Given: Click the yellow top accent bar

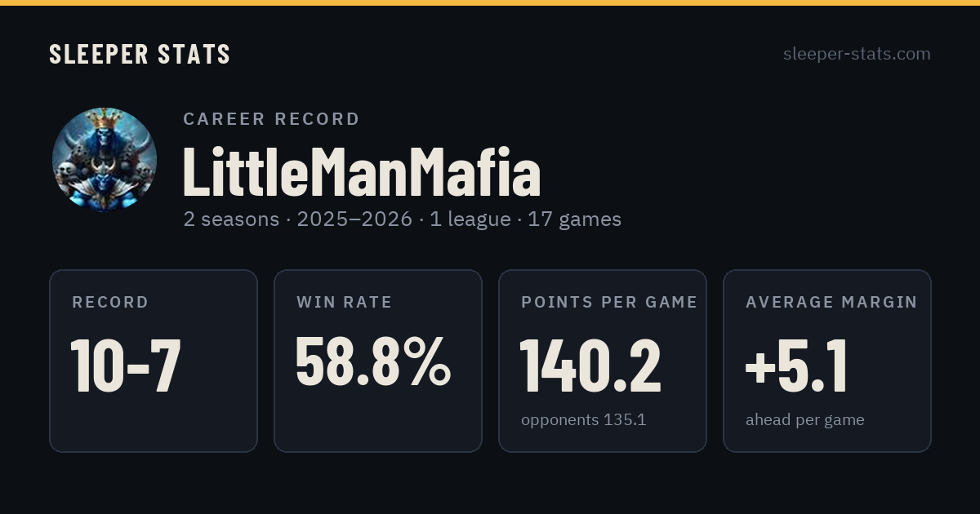Looking at the screenshot, I should pyautogui.click(x=490, y=2).
